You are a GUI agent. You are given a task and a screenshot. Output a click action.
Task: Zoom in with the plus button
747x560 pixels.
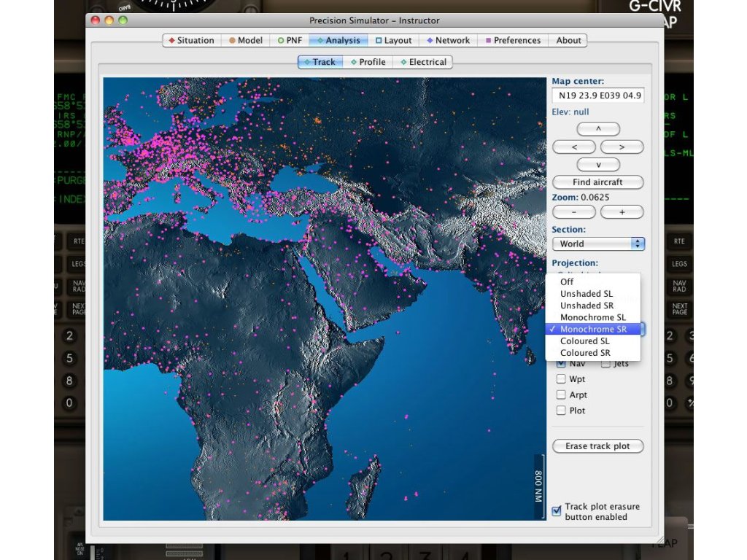(622, 212)
